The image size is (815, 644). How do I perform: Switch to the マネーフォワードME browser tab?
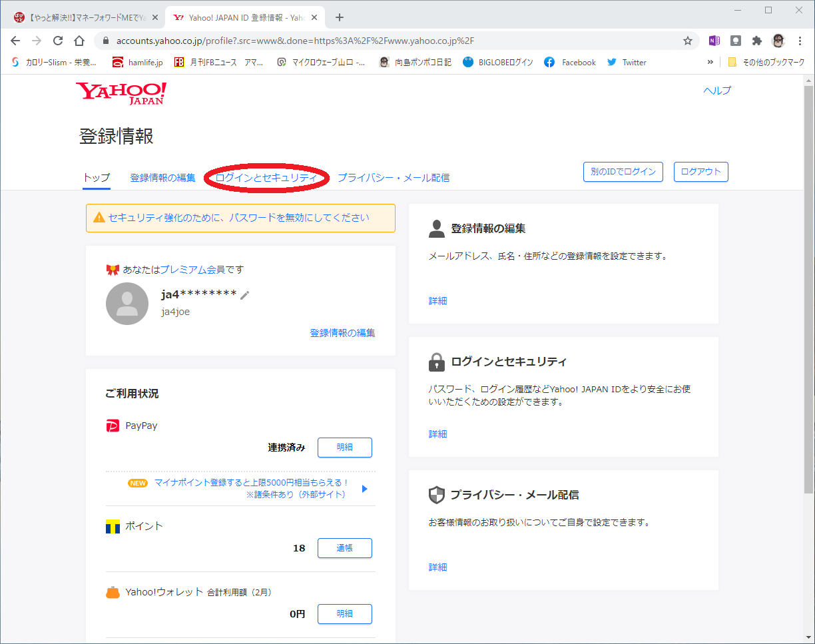[x=85, y=17]
